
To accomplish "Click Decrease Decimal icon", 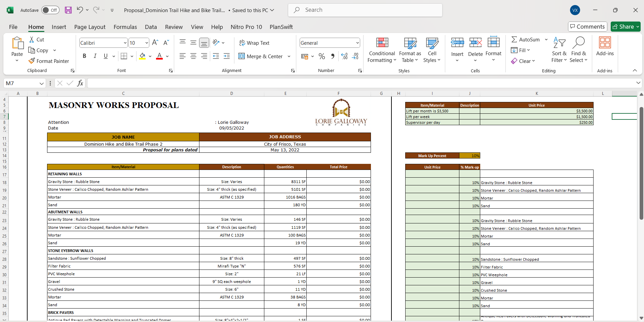I will (355, 56).
